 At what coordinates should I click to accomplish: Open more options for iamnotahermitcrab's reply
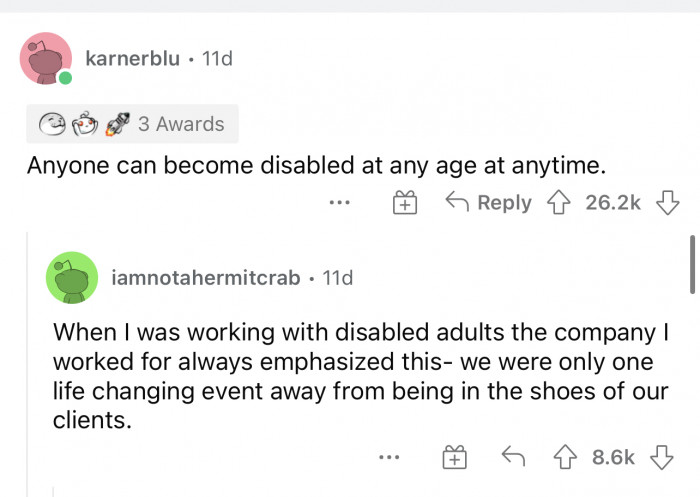coord(389,457)
